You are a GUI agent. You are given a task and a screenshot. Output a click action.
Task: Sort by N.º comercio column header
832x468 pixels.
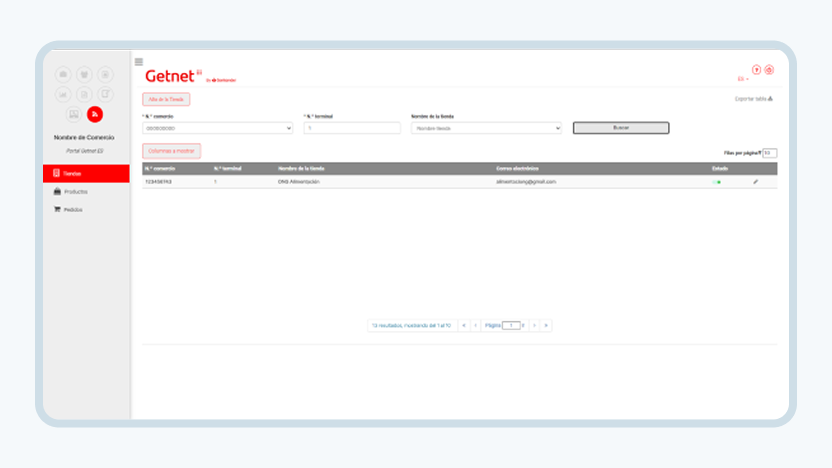160,169
